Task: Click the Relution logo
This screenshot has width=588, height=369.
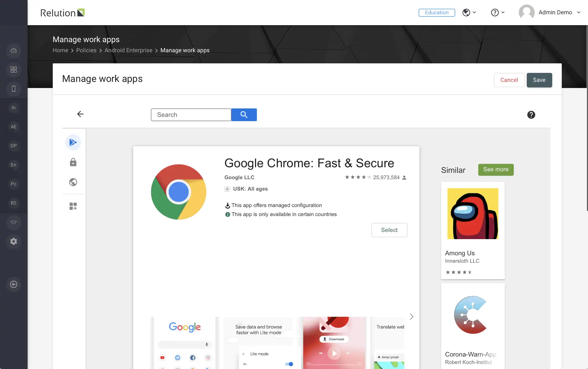Action: [62, 13]
